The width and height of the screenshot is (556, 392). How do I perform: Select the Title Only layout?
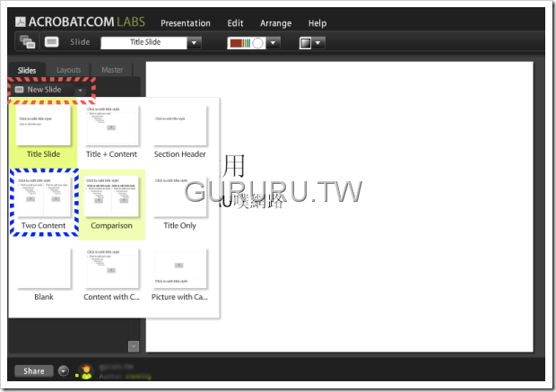(x=179, y=203)
